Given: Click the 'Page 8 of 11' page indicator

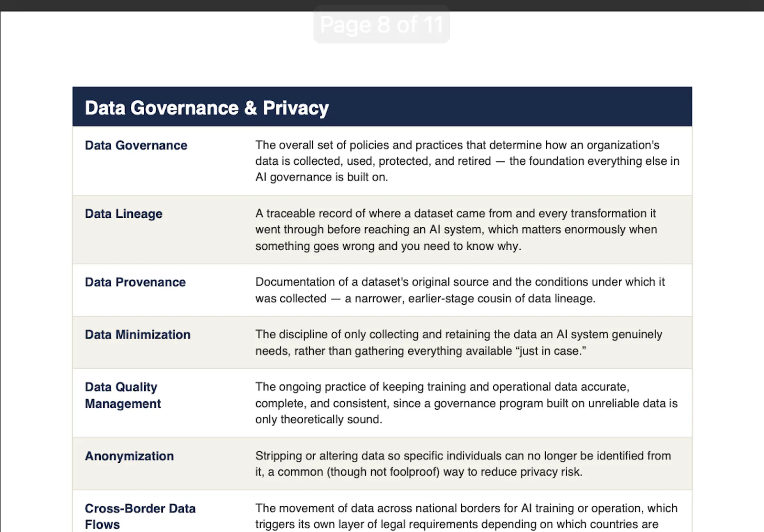Looking at the screenshot, I should tap(382, 24).
